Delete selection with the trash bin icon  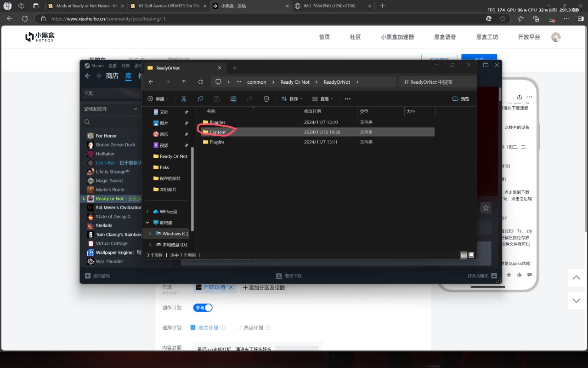point(266,99)
